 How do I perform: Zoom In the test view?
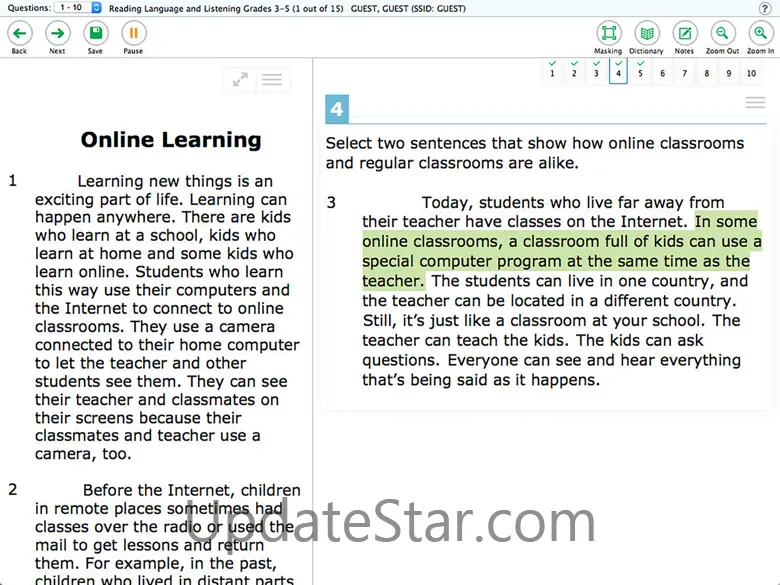pos(760,34)
